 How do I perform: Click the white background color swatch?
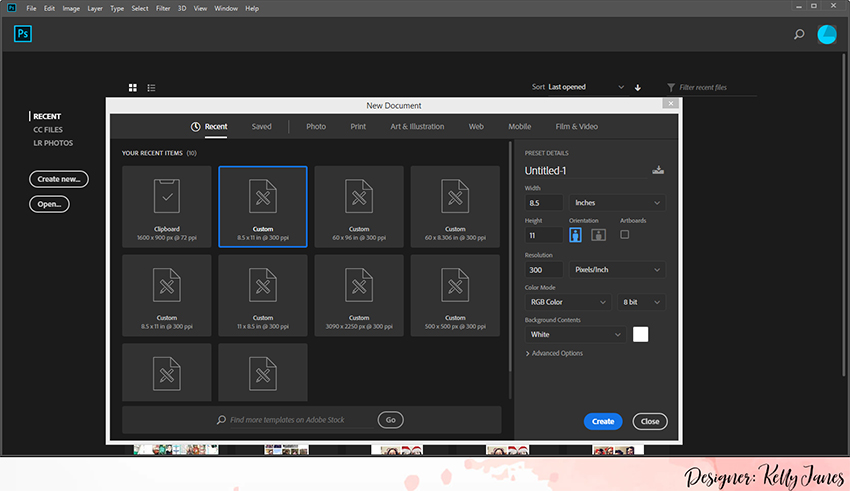(x=640, y=334)
